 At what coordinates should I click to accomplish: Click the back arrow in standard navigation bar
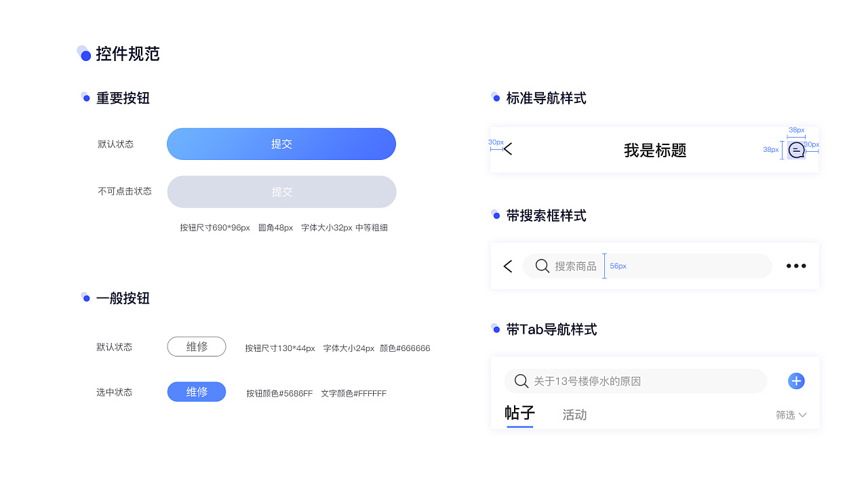pyautogui.click(x=508, y=149)
